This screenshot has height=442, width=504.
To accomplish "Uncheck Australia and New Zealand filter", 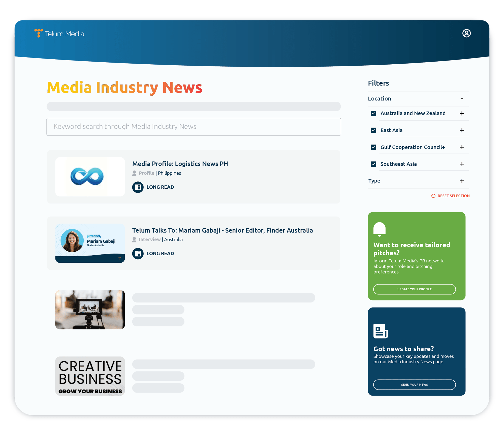I will [x=373, y=113].
